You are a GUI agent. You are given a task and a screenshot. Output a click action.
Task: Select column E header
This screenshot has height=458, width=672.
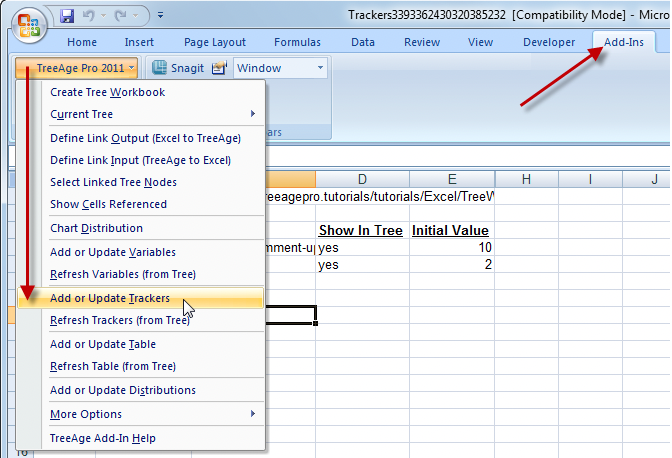point(452,179)
